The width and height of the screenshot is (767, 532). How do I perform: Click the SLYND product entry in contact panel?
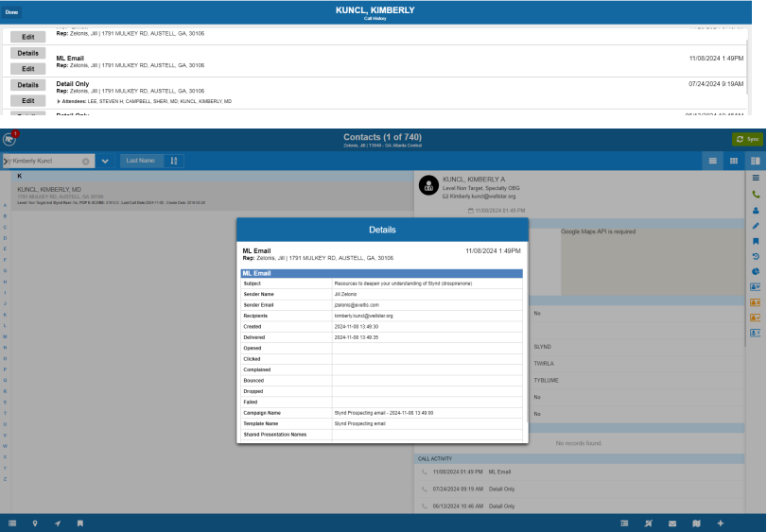(x=543, y=347)
